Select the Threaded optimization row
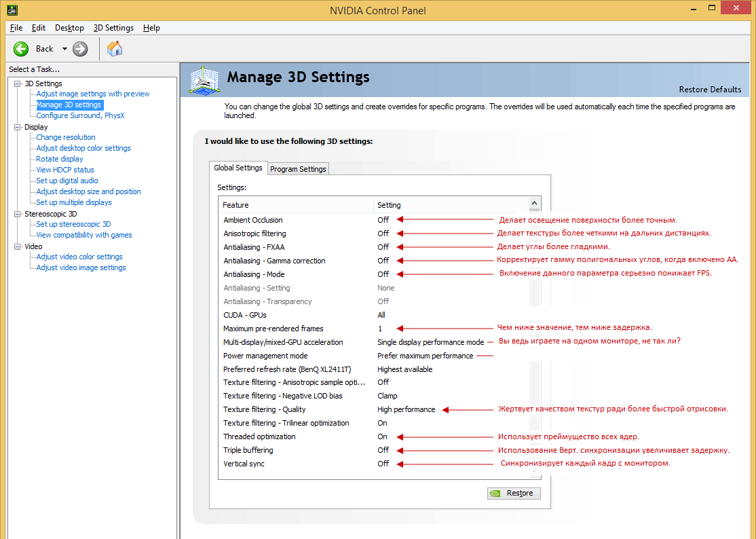The width and height of the screenshot is (756, 539). [374, 436]
